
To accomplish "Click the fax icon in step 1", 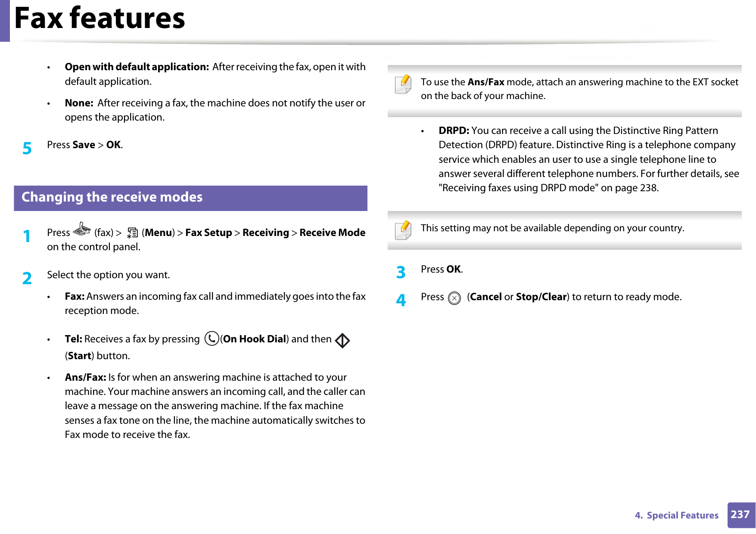I will pos(82,229).
